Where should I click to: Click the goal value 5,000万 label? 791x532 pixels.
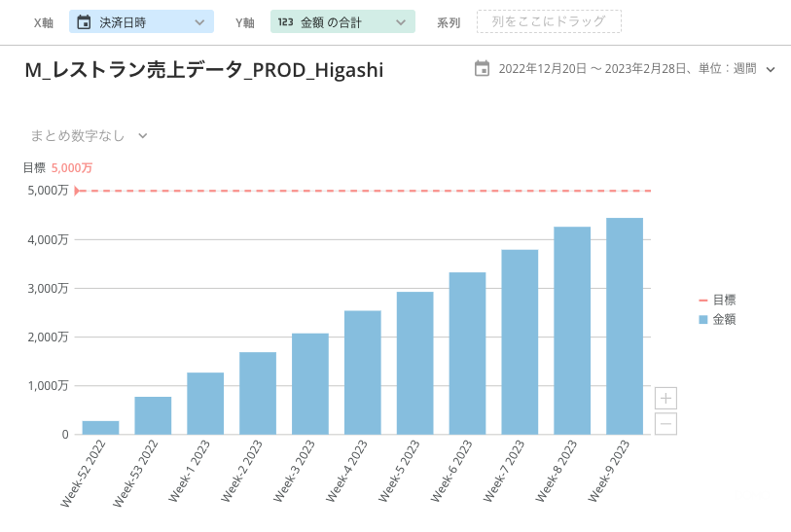pyautogui.click(x=72, y=168)
